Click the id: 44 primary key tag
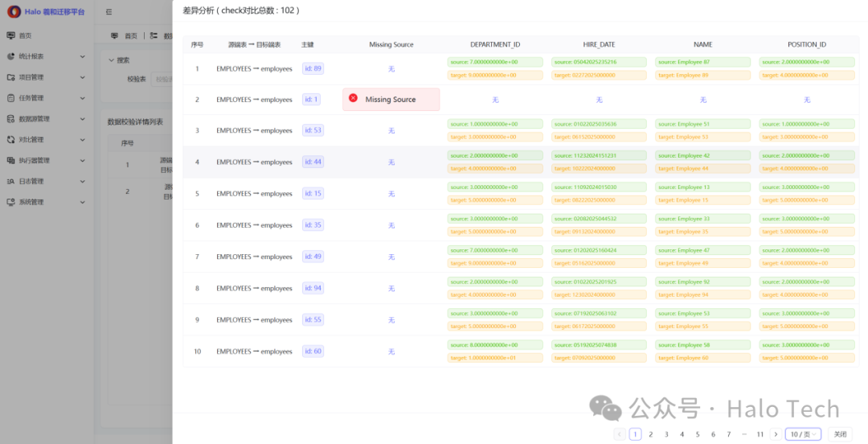868x444 pixels. tap(313, 162)
